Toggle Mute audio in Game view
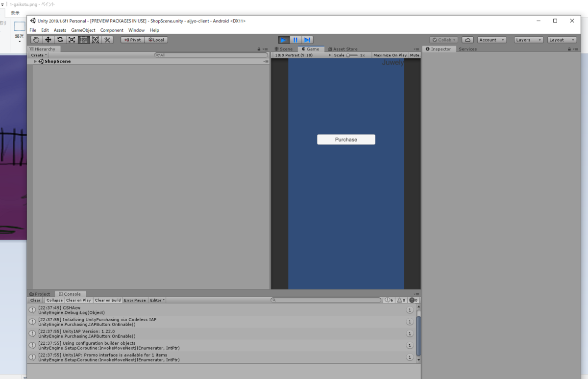This screenshot has width=588, height=379. point(415,55)
